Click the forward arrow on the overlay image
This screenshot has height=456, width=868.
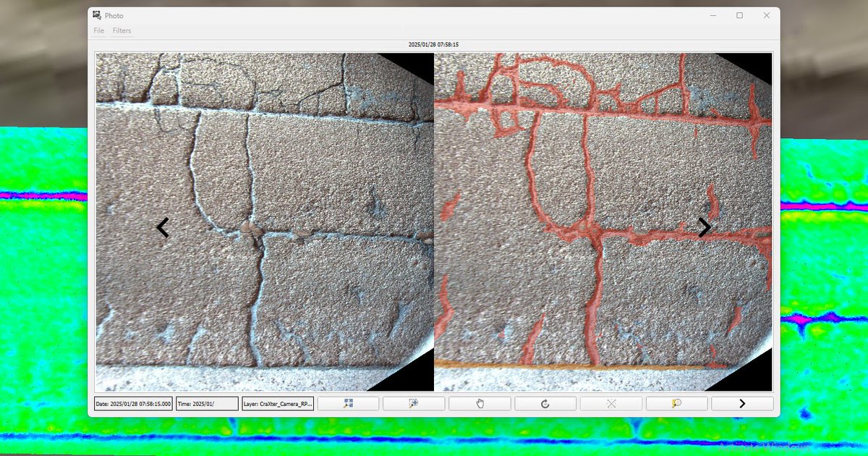[705, 227]
